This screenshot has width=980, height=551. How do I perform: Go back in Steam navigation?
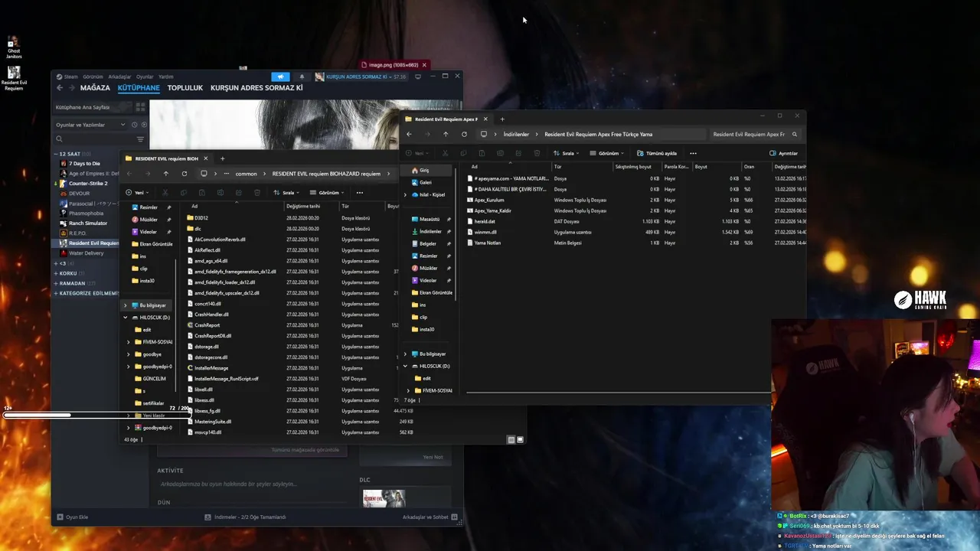[58, 88]
